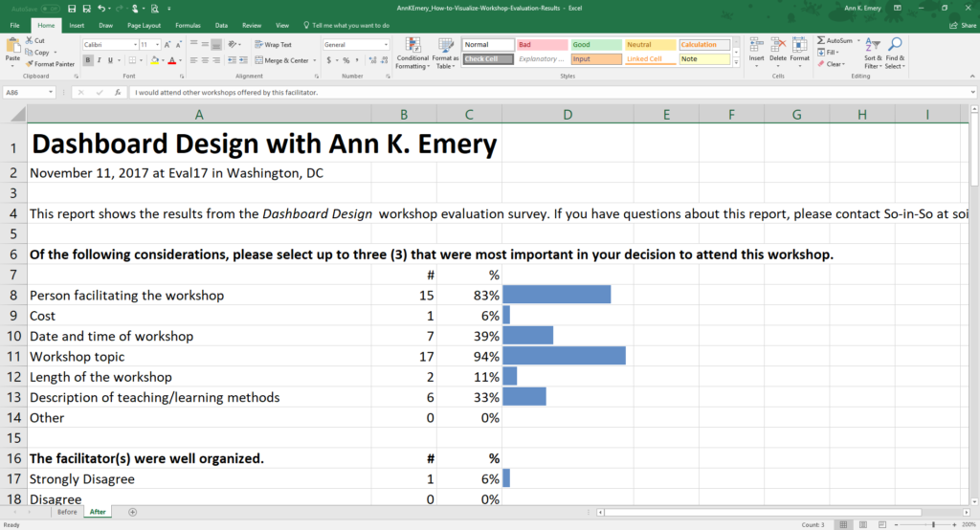This screenshot has height=530, width=980.
Task: Switch to Page Layout view in status bar
Action: pos(862,524)
